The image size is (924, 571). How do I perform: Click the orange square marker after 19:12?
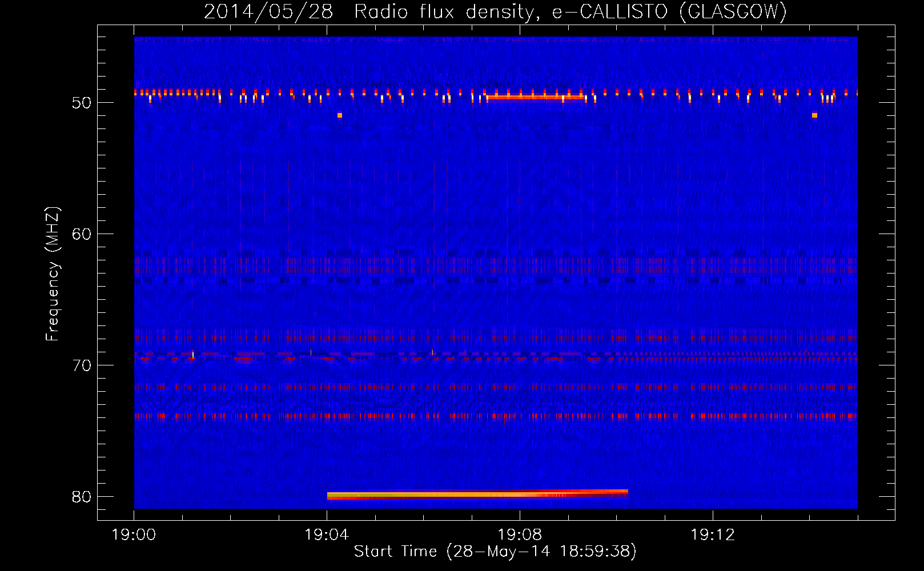814,115
